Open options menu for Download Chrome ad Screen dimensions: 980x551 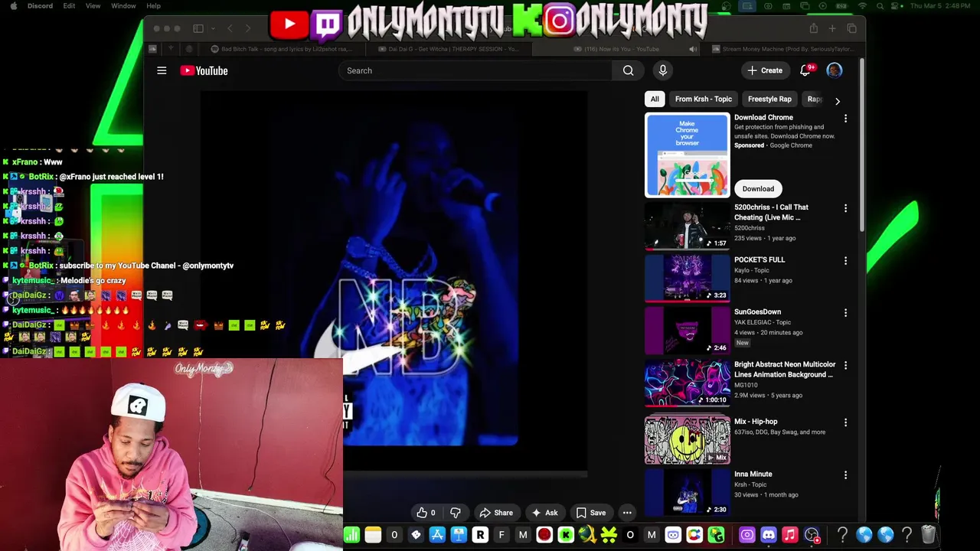[x=845, y=119]
